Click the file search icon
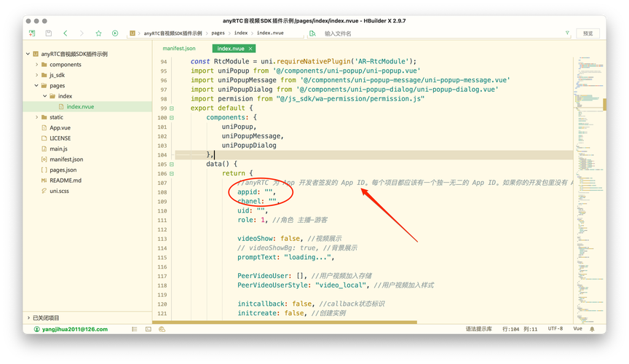This screenshot has width=629, height=364. tap(312, 33)
